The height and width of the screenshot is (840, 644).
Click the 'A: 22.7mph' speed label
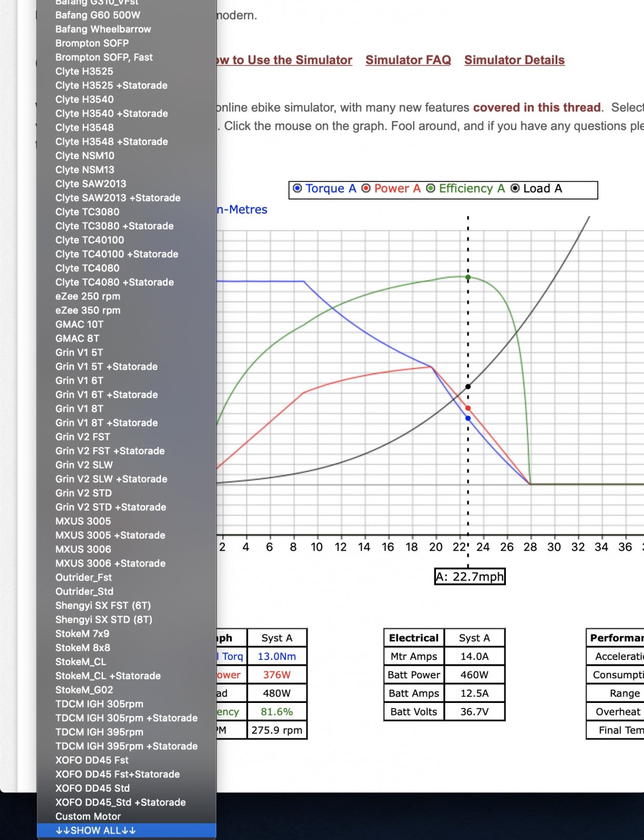470,576
